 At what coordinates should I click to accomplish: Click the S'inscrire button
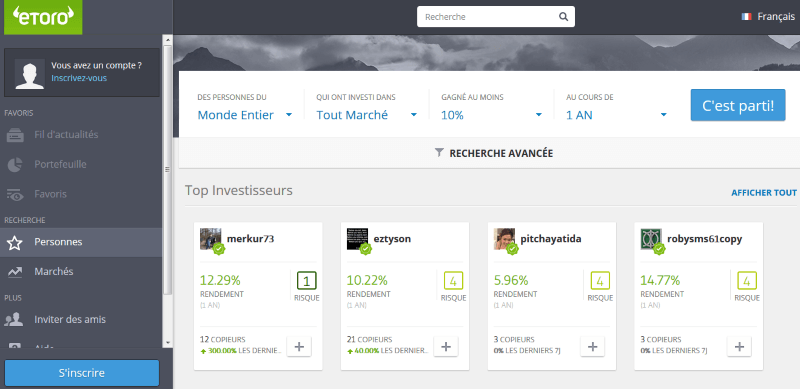coord(82,373)
